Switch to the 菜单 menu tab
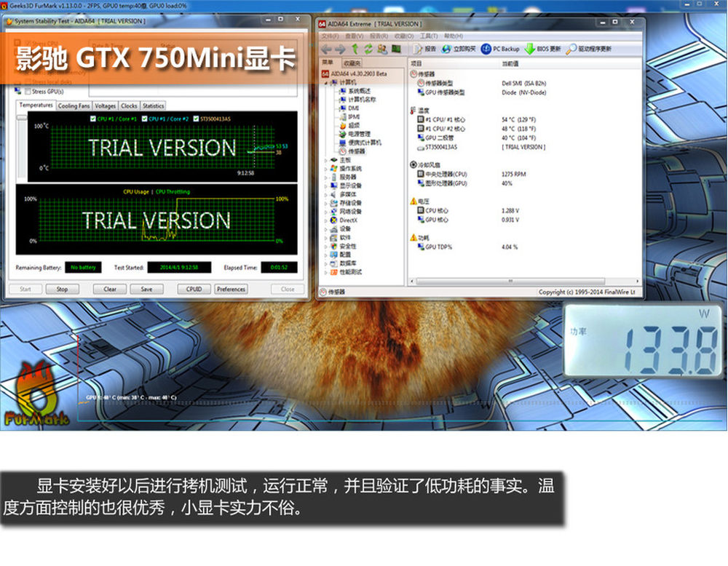 pos(328,63)
